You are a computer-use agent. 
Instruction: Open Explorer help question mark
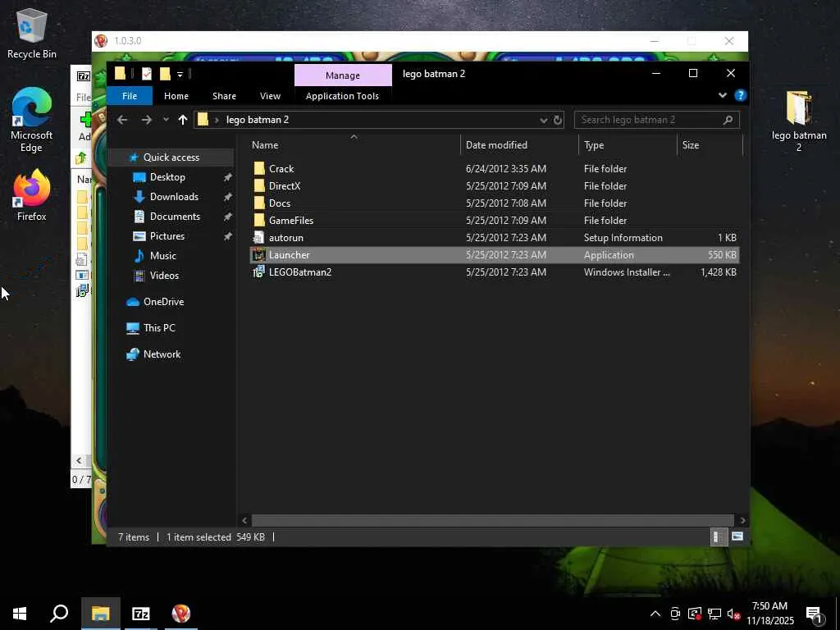pos(741,95)
